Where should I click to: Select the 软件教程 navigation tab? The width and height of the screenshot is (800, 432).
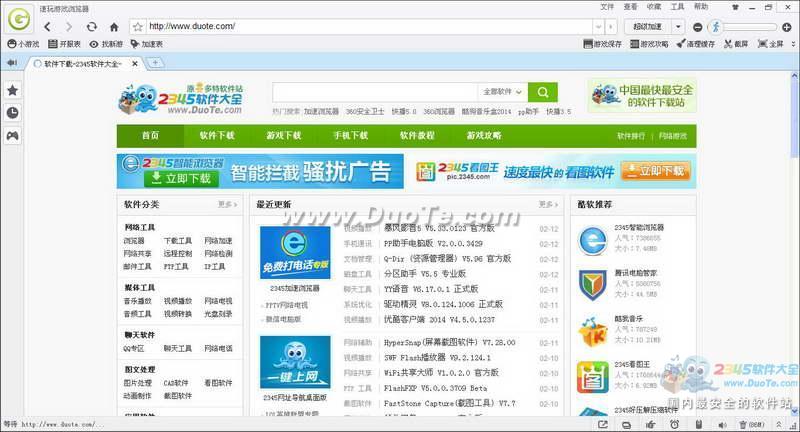pyautogui.click(x=417, y=136)
